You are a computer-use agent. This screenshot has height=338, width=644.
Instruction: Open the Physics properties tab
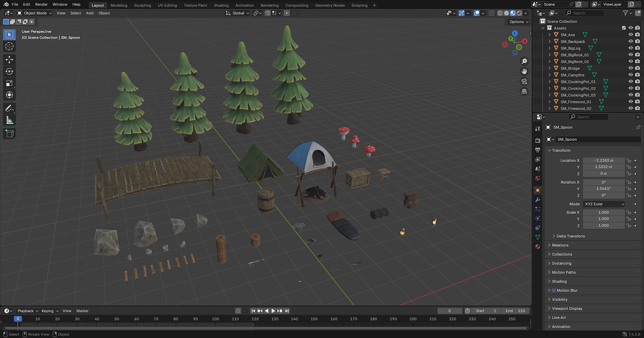point(538,218)
